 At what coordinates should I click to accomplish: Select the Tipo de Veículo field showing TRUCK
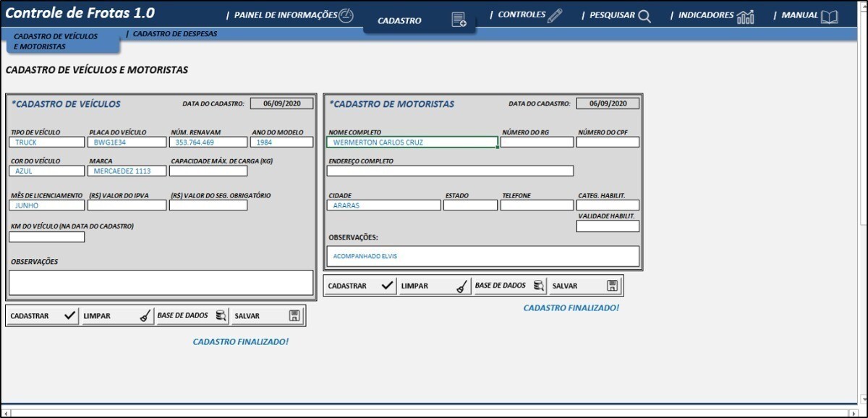click(47, 142)
